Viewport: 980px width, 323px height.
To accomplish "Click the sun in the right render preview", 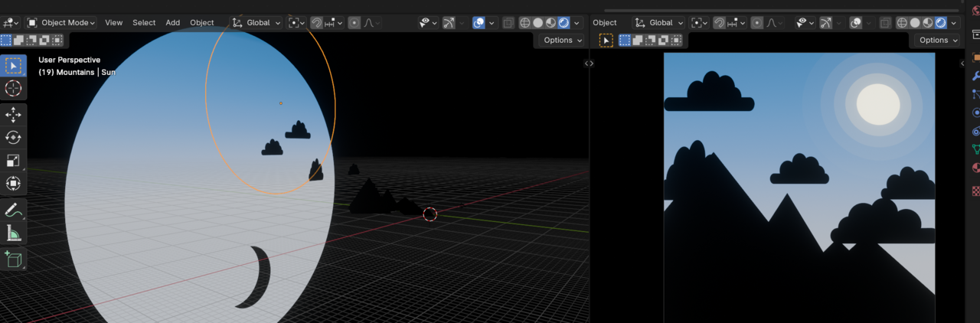I will pyautogui.click(x=877, y=105).
